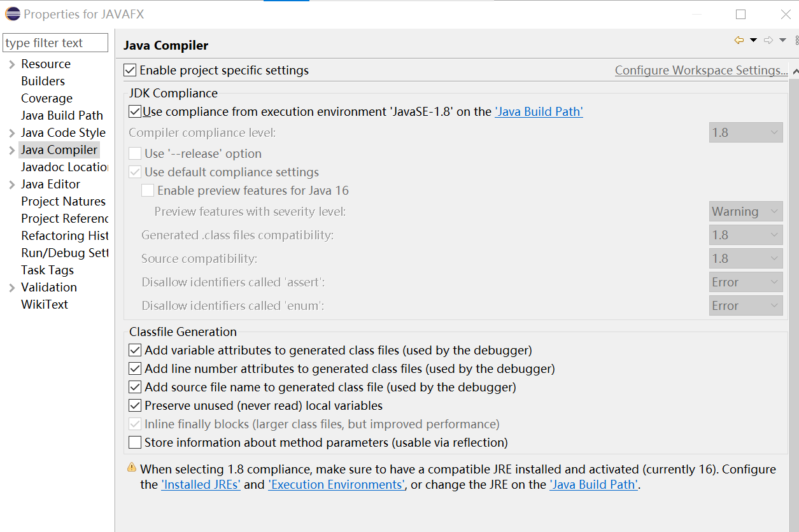Follow the 'Installed JREs' link
This screenshot has height=532, width=799.
[201, 484]
